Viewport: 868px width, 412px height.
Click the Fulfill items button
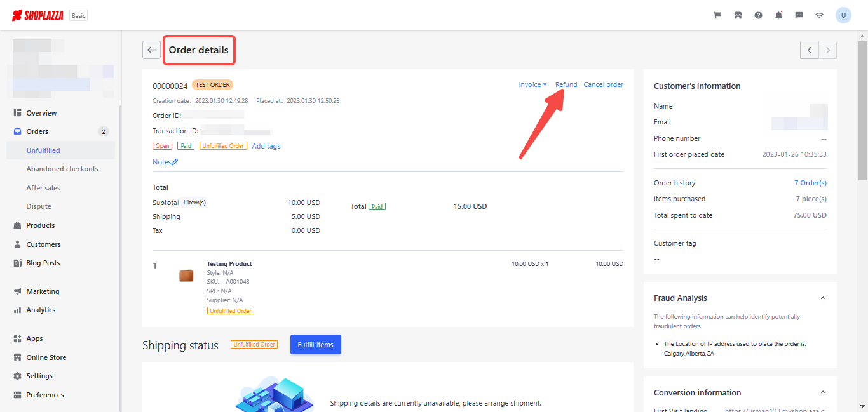[316, 345]
